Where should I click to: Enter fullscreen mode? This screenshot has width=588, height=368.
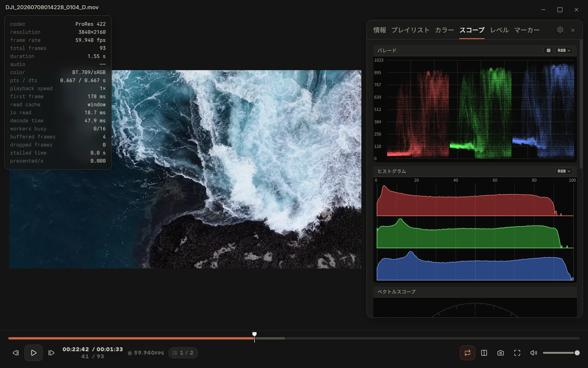(517, 353)
